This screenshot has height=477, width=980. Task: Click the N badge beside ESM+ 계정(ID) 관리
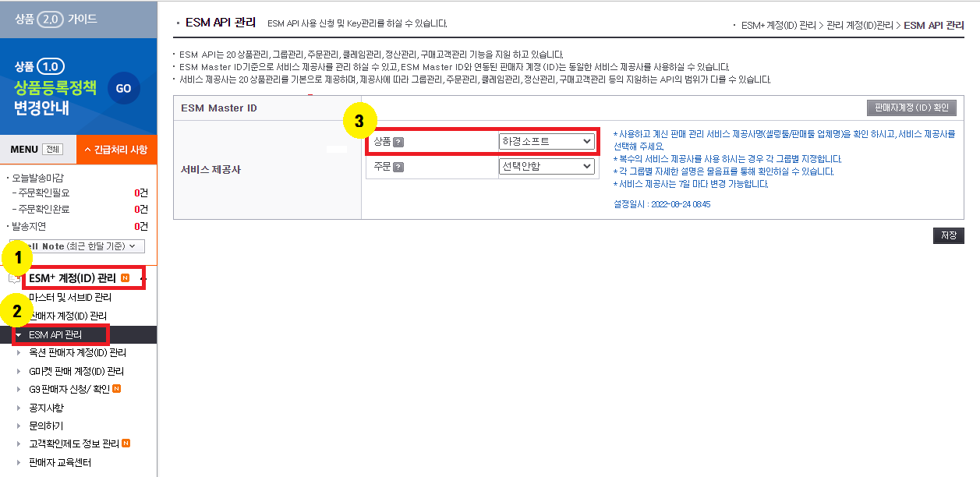126,277
